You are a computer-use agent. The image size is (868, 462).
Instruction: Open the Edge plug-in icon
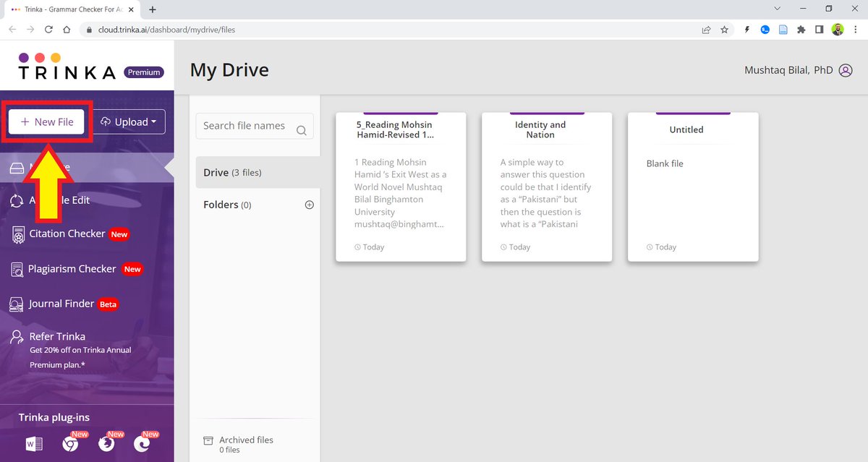click(142, 444)
